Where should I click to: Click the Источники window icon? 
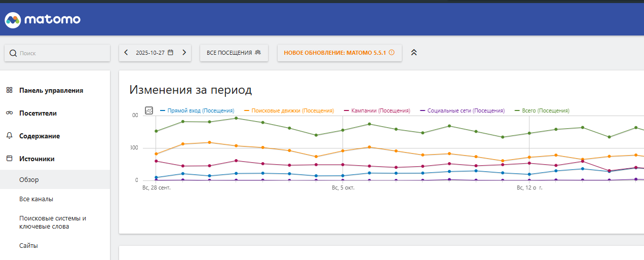9,159
